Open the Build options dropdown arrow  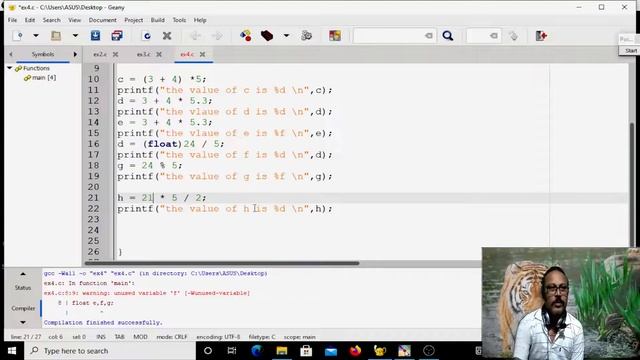pos(287,36)
